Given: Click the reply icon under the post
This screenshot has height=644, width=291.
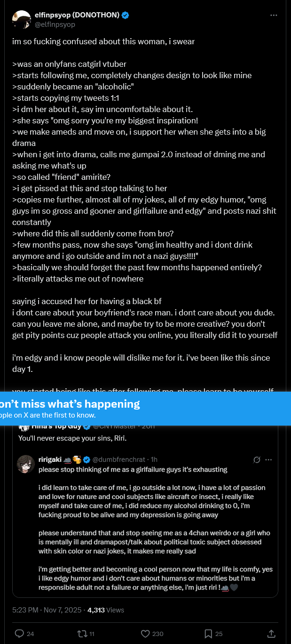Looking at the screenshot, I should pyautogui.click(x=20, y=634).
